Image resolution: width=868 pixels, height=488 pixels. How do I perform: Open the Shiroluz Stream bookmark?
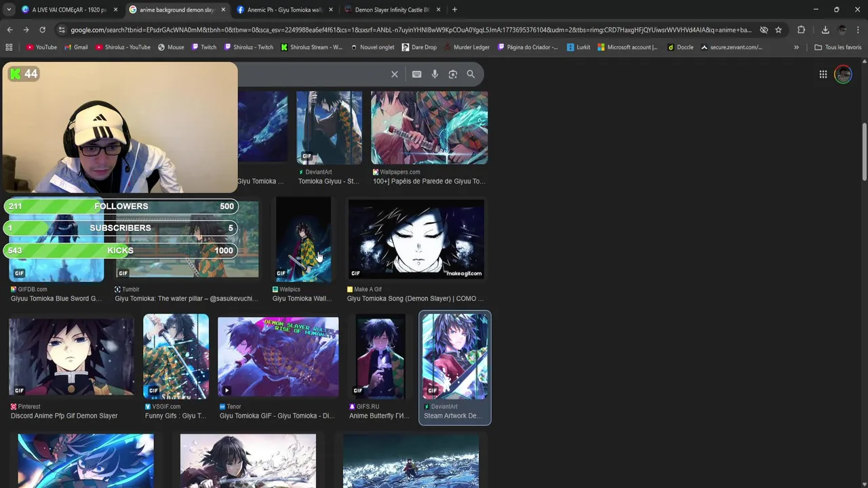(x=312, y=47)
